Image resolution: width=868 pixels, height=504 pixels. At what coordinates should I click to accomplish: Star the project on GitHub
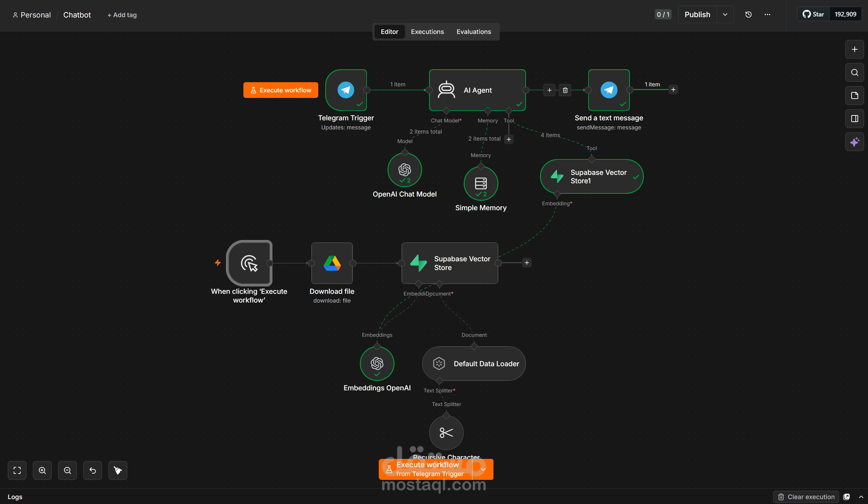[813, 14]
